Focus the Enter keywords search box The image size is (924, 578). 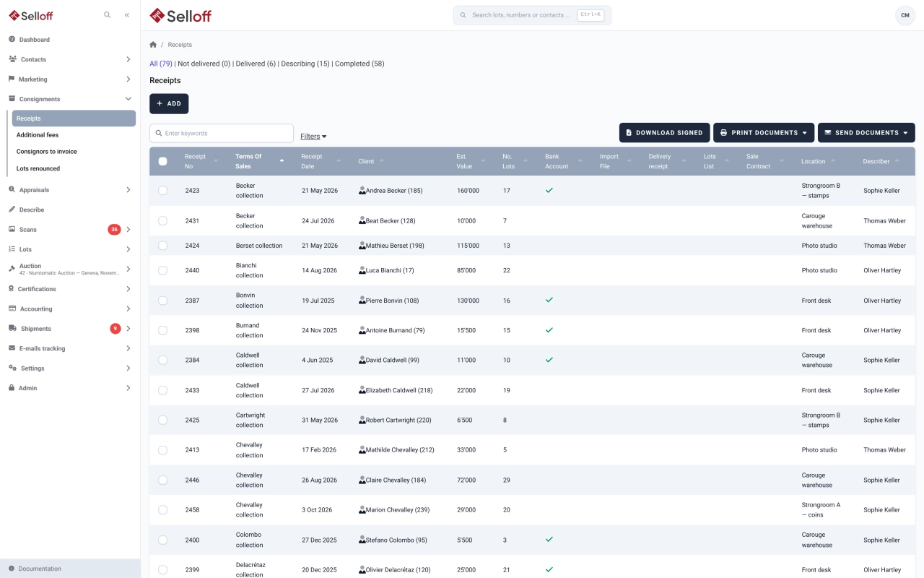tap(222, 133)
